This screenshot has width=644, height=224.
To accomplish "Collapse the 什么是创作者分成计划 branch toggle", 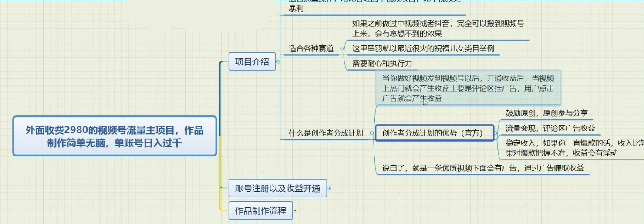I will (371, 133).
